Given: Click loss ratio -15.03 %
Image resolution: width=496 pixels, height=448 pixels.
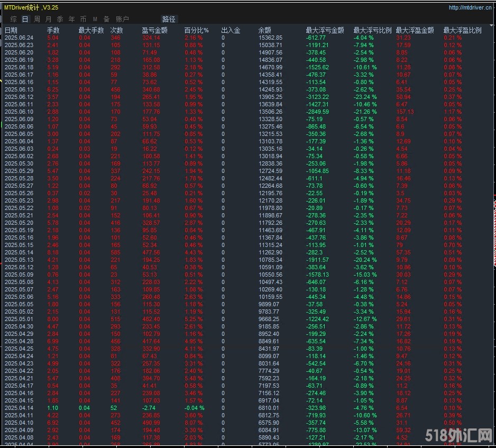Looking at the screenshot, I should tap(365, 275).
